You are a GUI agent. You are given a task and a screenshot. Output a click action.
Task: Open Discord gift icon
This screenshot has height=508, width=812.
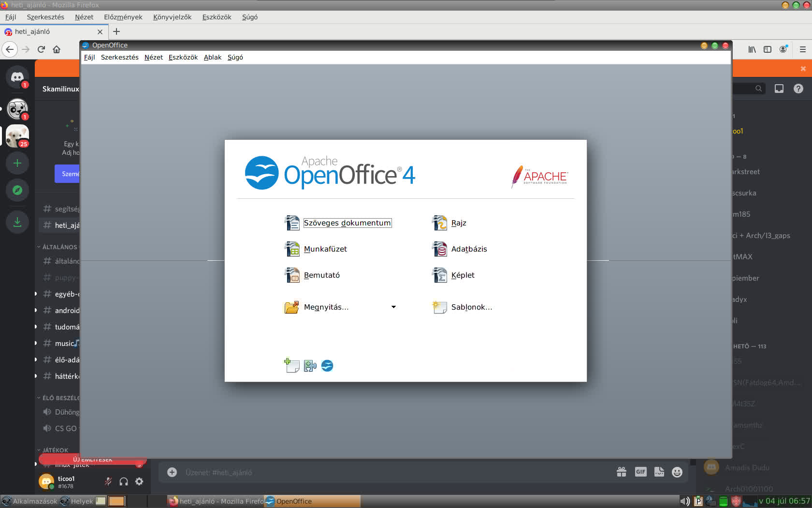click(x=622, y=472)
